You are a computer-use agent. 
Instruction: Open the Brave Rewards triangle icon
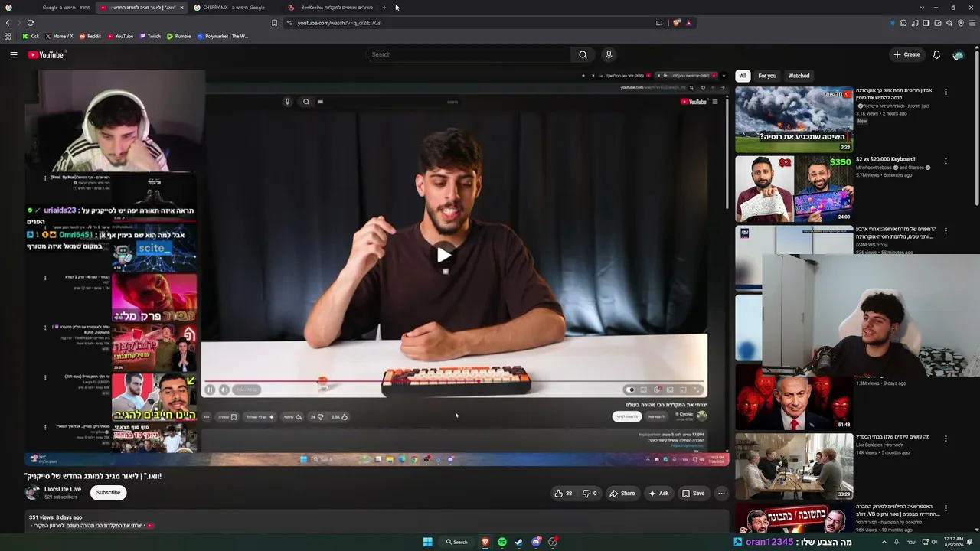pyautogui.click(x=688, y=23)
